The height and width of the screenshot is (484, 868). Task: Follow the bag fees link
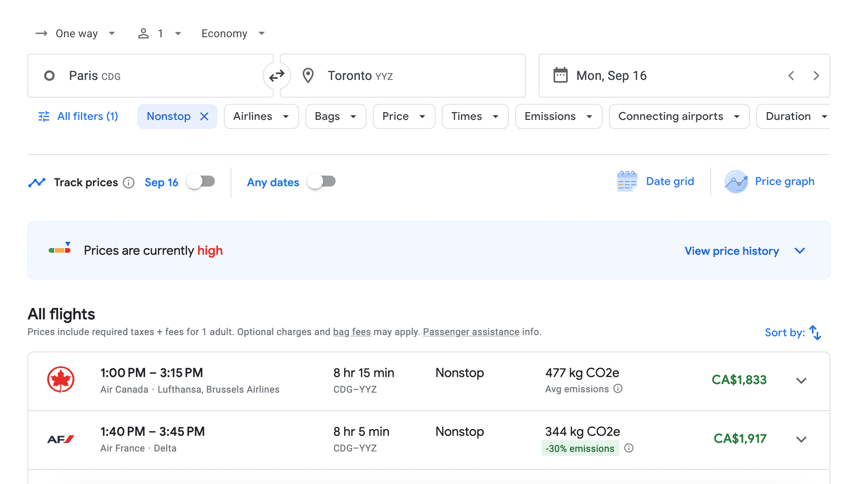[x=352, y=332]
